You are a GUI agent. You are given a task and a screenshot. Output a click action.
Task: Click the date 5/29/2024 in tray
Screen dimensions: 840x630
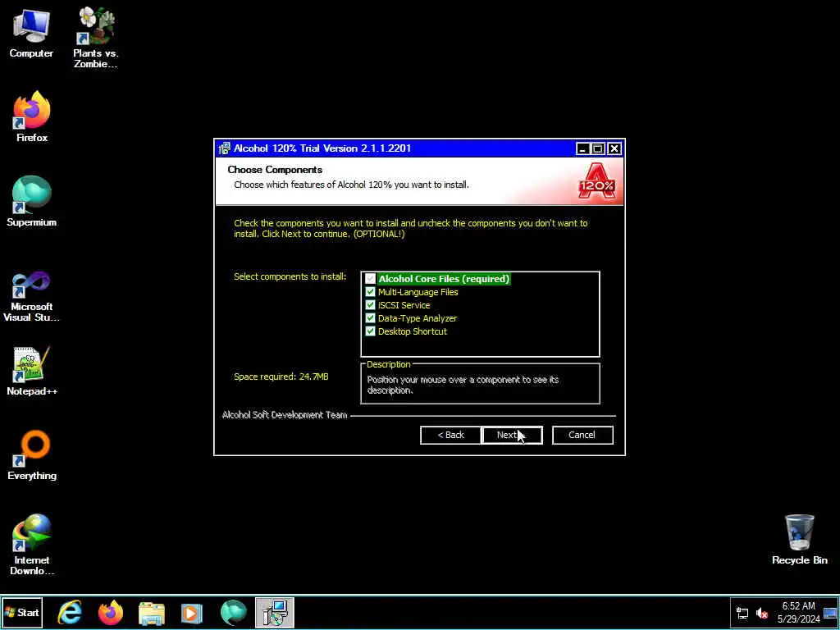tap(798, 619)
